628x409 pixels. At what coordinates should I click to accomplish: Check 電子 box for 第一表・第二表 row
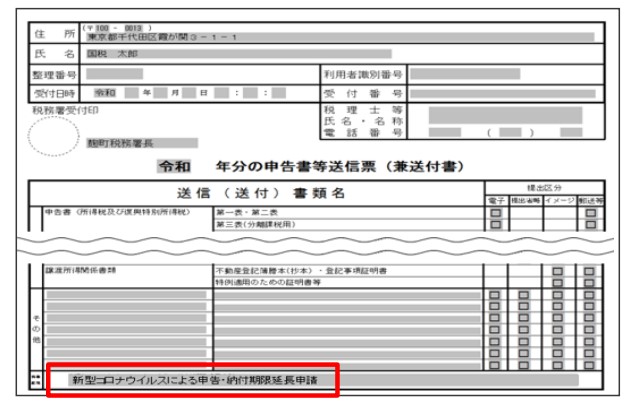(495, 213)
